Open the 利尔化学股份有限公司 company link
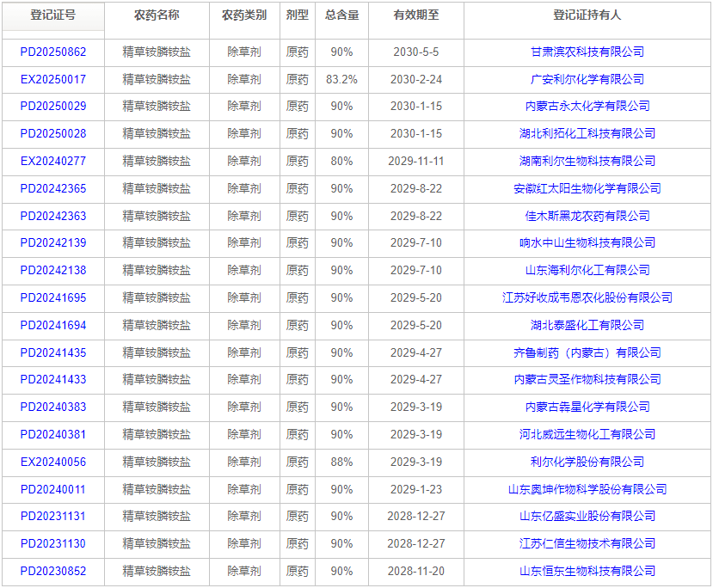Screen dimensions: 713x588 [x=588, y=462]
